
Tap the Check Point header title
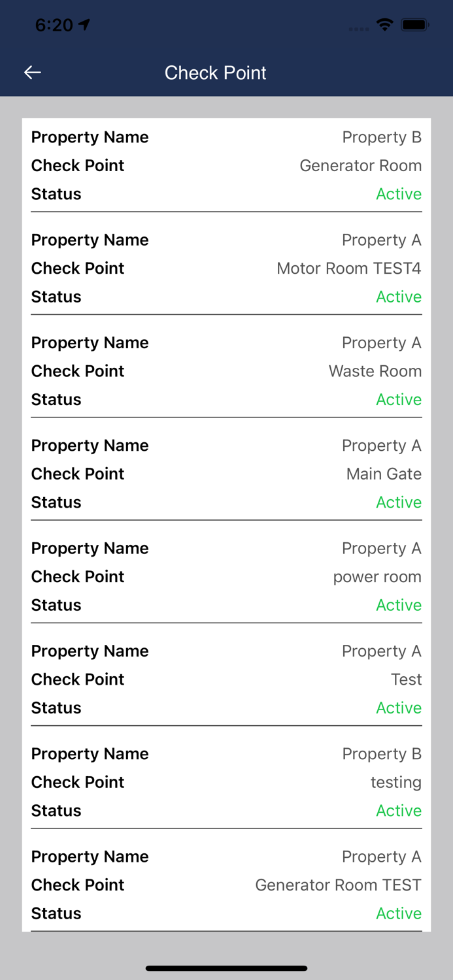pos(215,73)
